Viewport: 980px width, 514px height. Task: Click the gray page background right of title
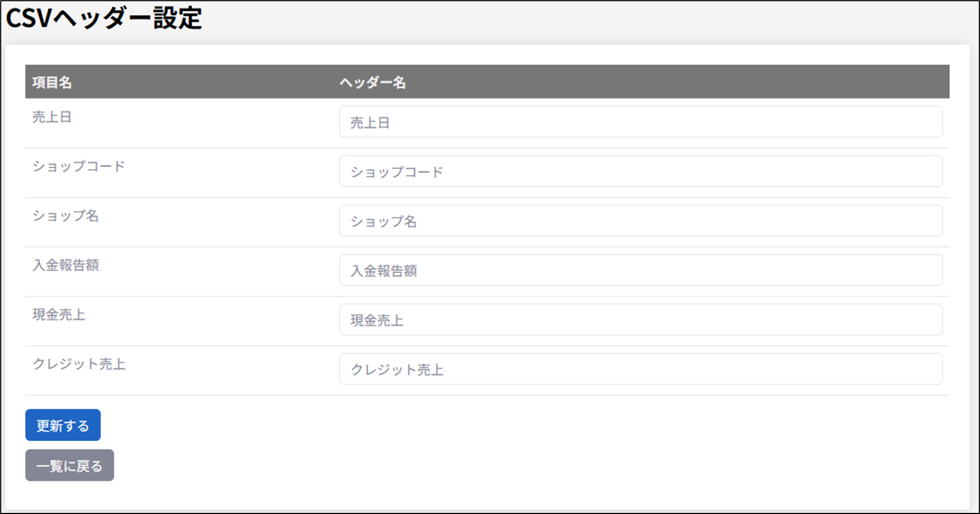coord(589,21)
